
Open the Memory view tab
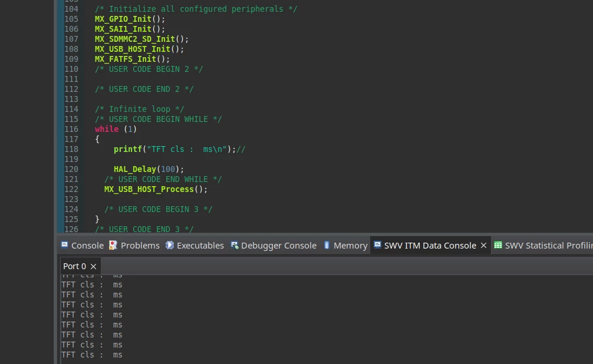[345, 245]
